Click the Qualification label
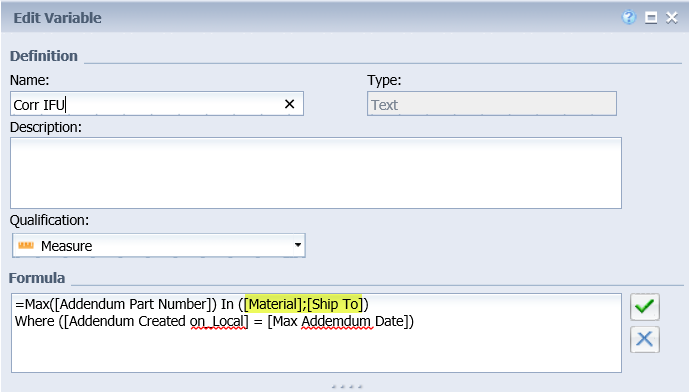689x392 pixels. point(49,220)
